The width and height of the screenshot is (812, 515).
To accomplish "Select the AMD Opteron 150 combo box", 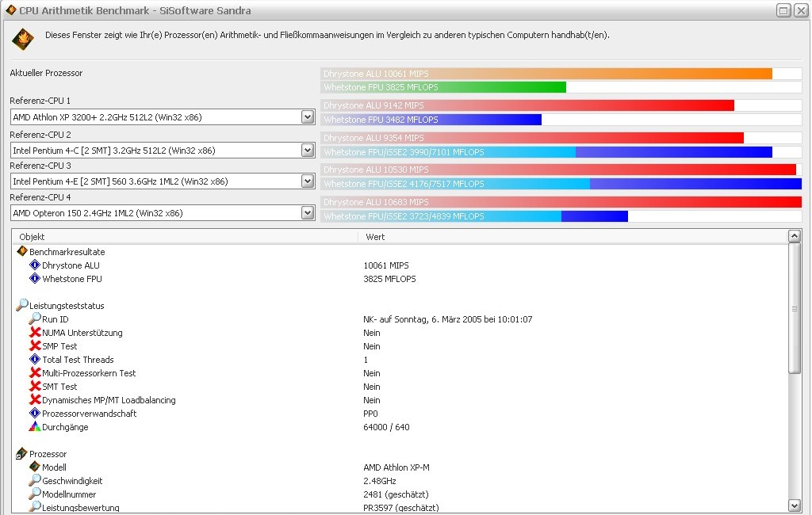I will (x=163, y=212).
